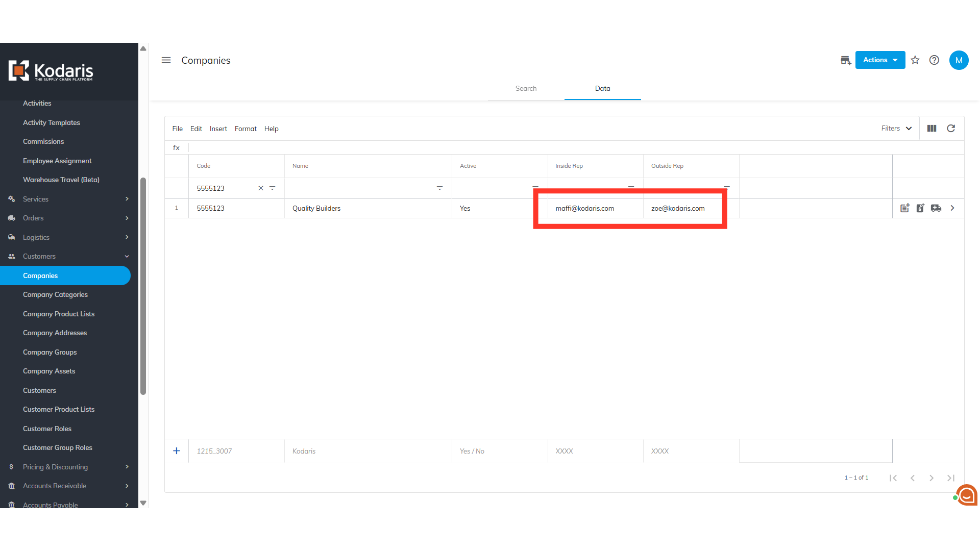
Task: Click the add order icon for Quality Builders
Action: pyautogui.click(x=904, y=208)
